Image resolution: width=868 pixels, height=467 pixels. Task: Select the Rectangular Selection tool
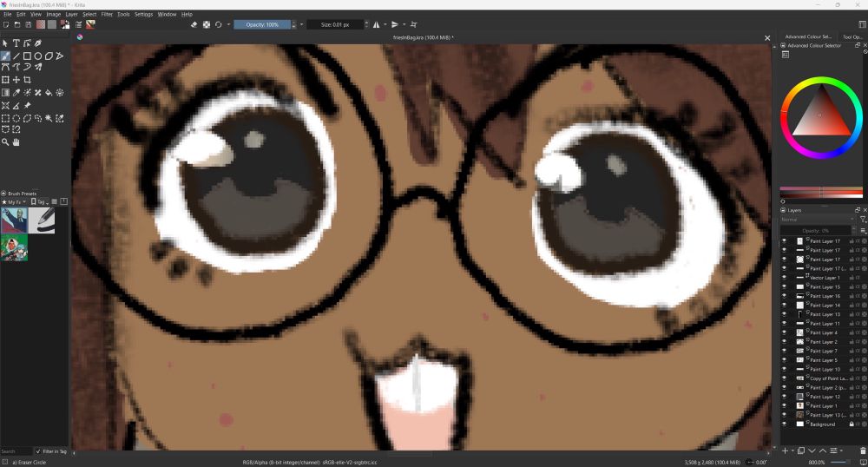(5, 118)
